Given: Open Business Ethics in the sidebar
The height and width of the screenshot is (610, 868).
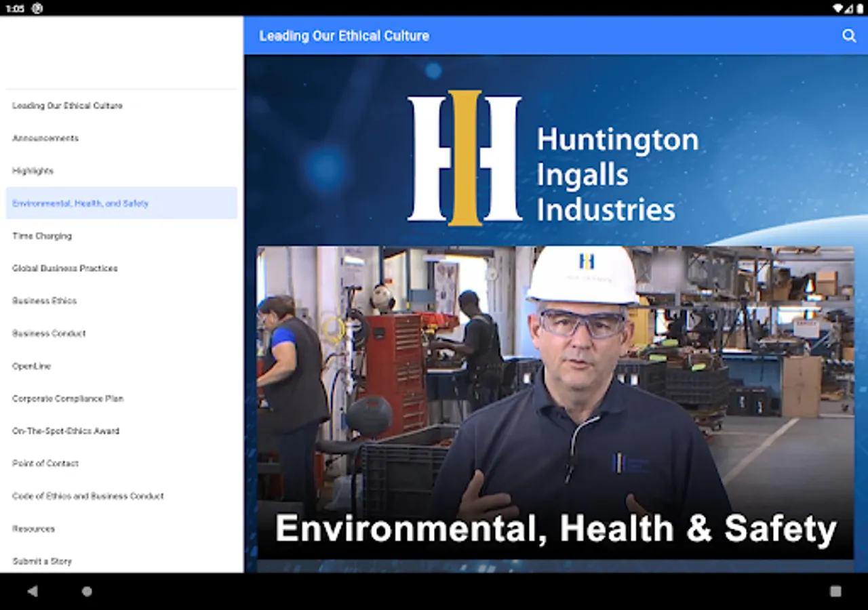Looking at the screenshot, I should click(x=45, y=301).
